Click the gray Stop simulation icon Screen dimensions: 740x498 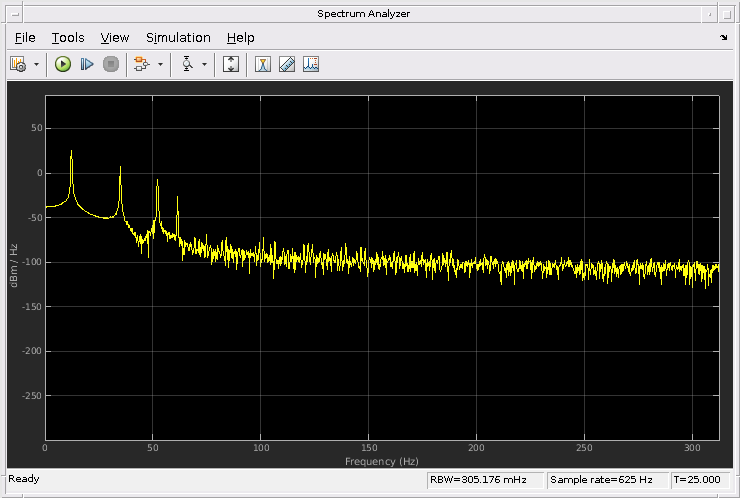point(111,64)
